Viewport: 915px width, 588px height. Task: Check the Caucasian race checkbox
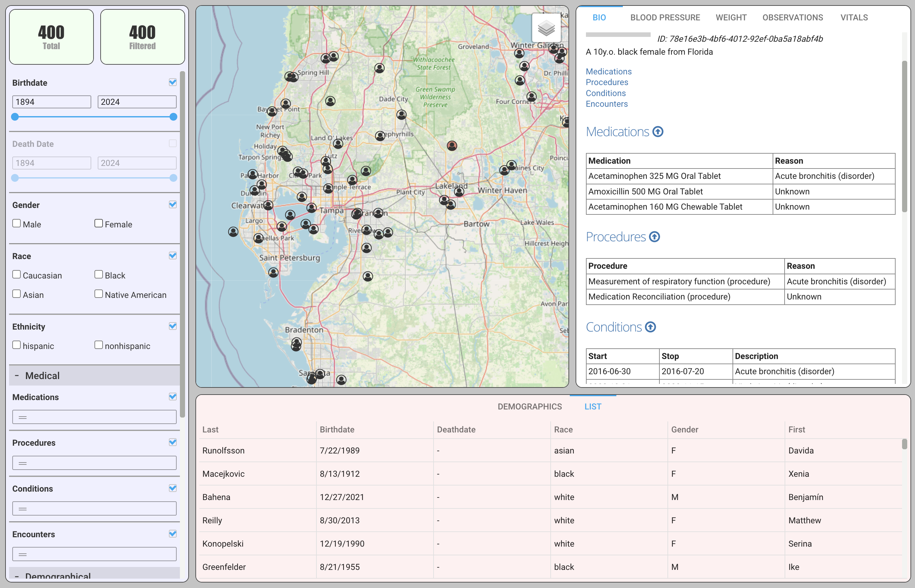click(x=17, y=275)
